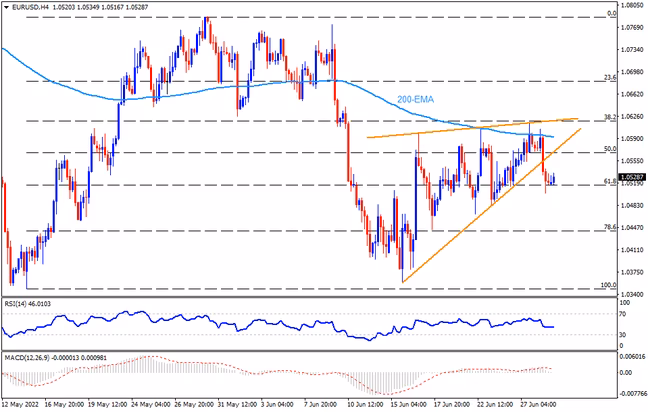Expand the triangle beside EURUSD.H4 title
This screenshot has height=412, width=648.
[6, 7]
